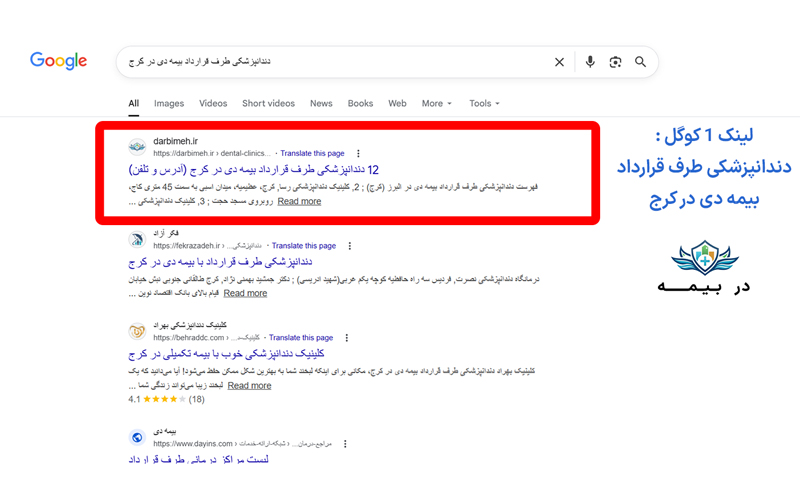Select the All tab
800x496 pixels.
(134, 104)
